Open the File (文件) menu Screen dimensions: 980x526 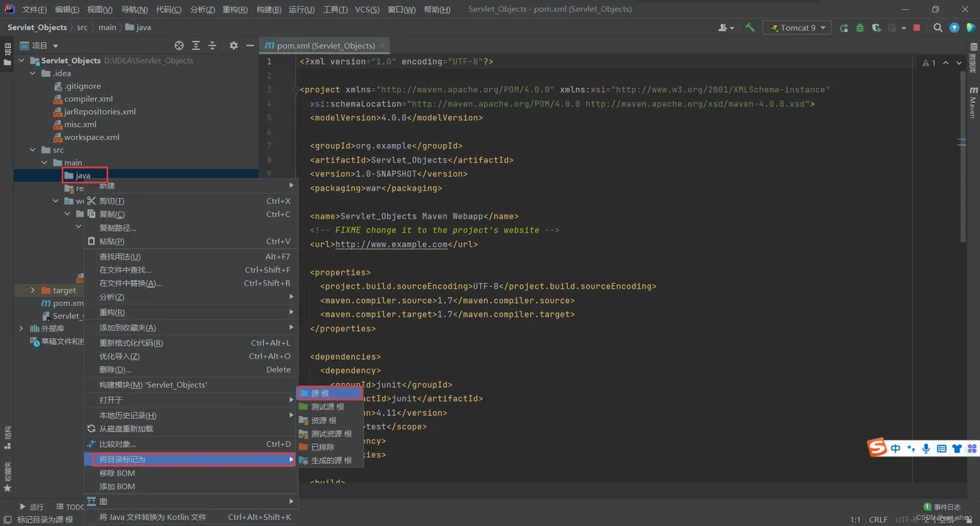click(34, 9)
